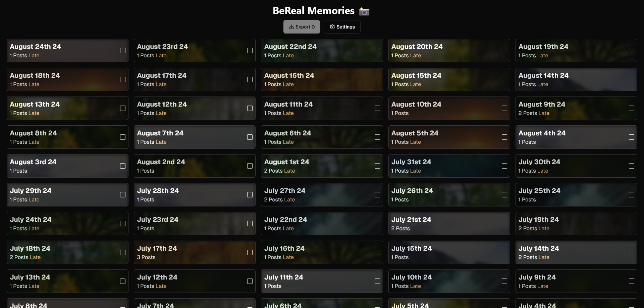Toggle the July 28th 24 checkbox

[250, 195]
